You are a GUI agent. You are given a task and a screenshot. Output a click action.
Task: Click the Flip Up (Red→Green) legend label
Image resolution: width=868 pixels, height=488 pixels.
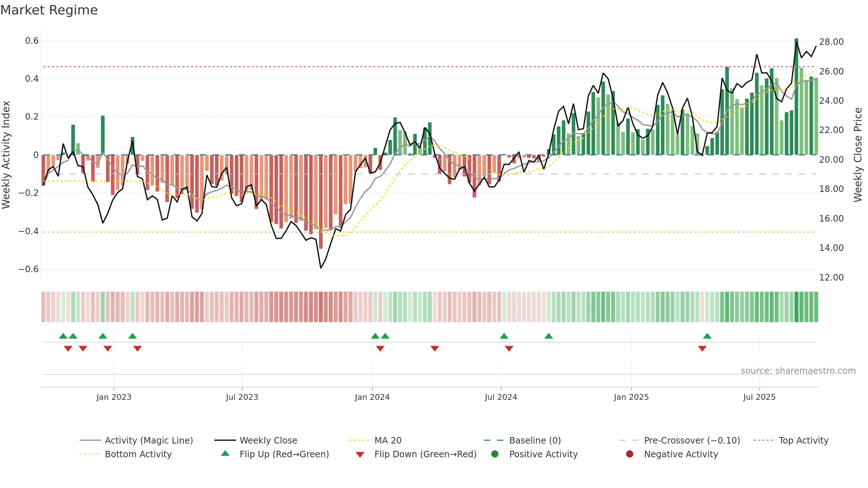284,454
